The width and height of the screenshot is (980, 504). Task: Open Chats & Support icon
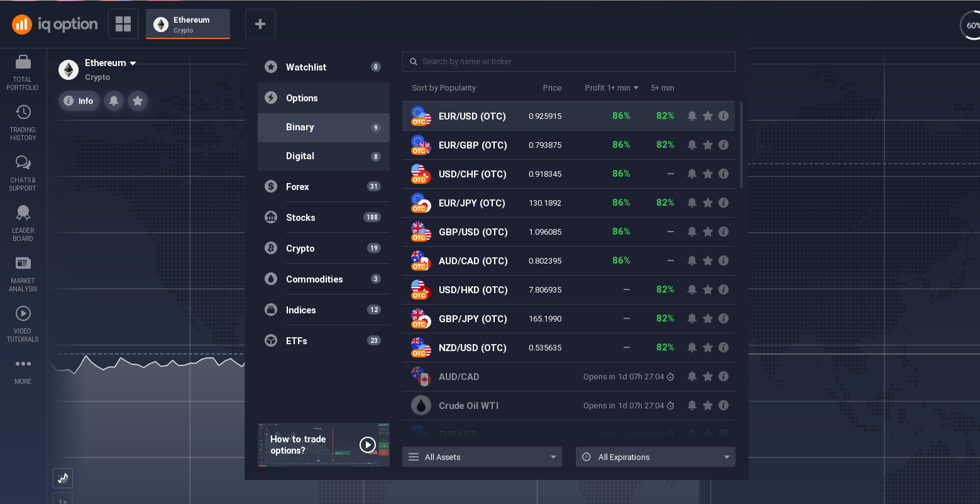[23, 163]
